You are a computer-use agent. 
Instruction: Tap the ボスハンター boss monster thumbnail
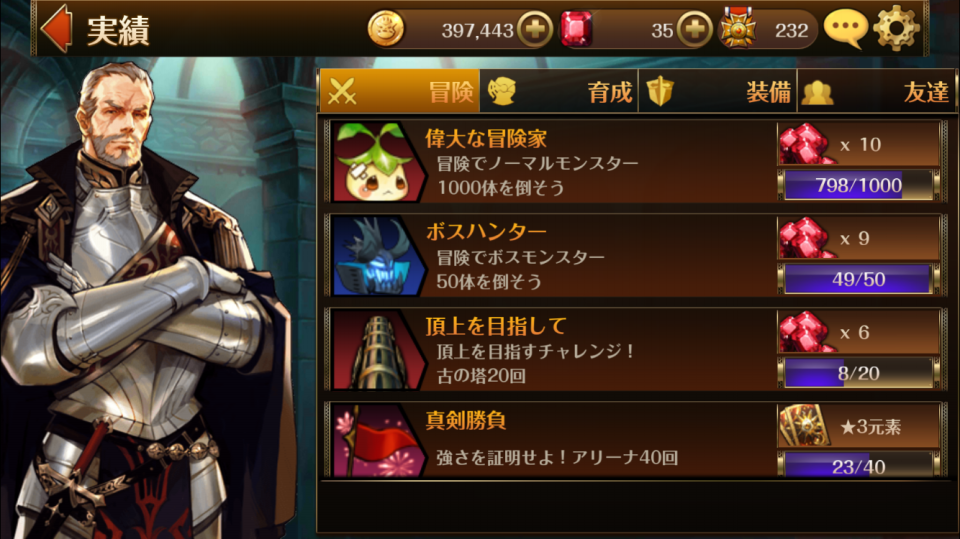(378, 256)
